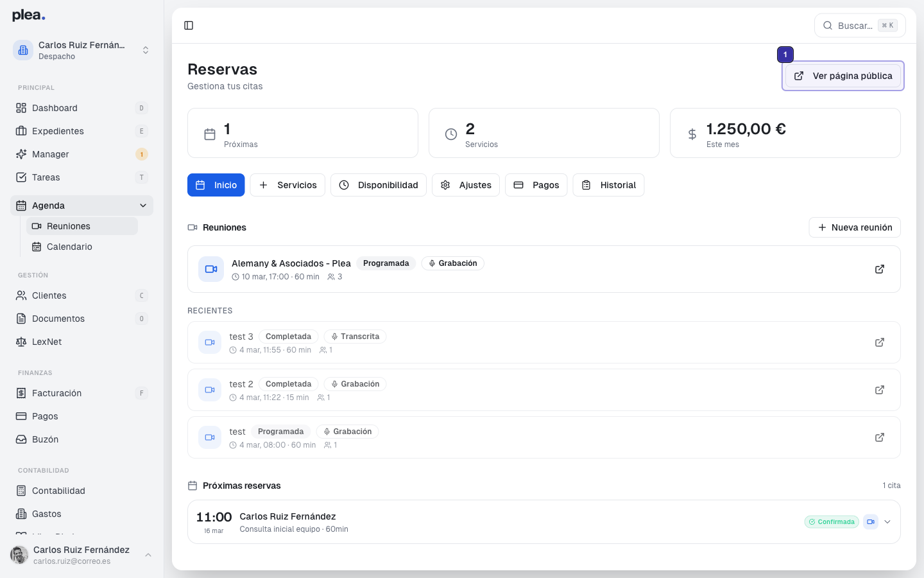Open the Dashboard sidebar item
Viewport: 924px width, 578px height.
81,108
